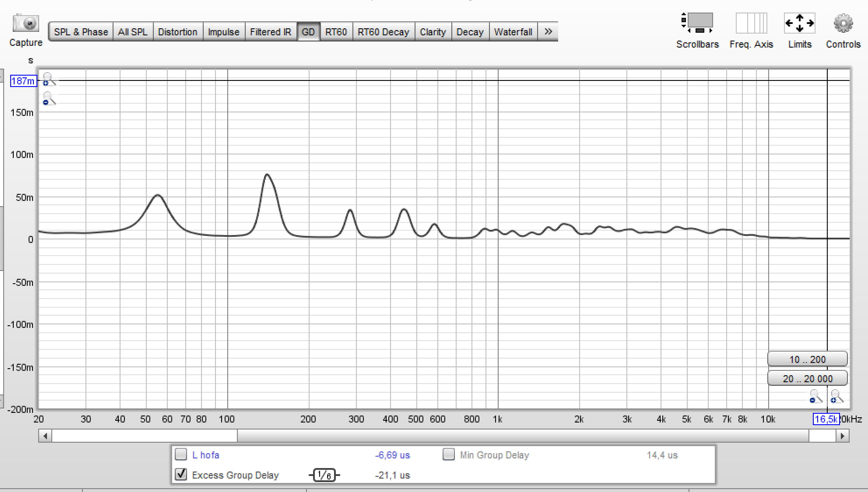
Task: Click the horizontal scrollbar left arrow
Action: [x=45, y=436]
